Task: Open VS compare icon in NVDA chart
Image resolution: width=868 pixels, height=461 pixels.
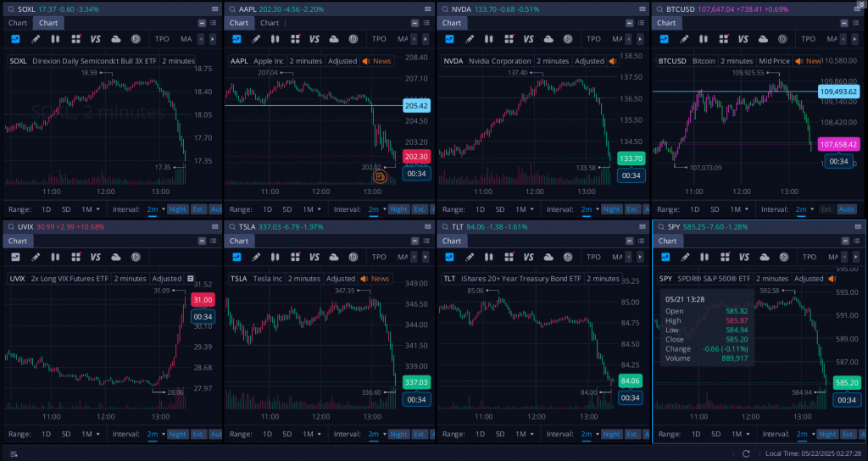Action: pos(527,39)
